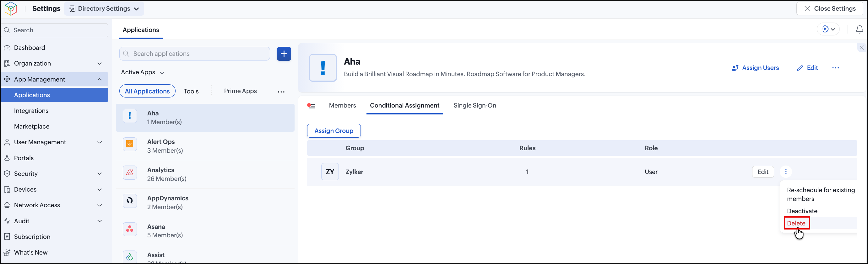Click the large Aha logo in detail header

tap(323, 68)
